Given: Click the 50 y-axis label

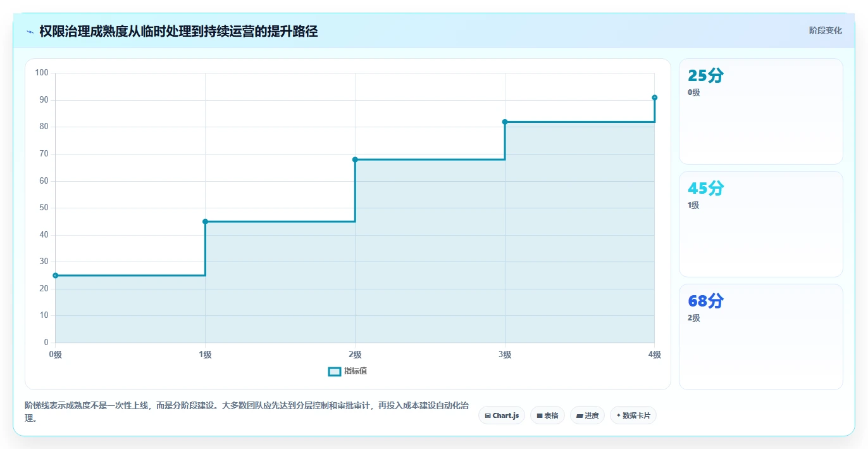Looking at the screenshot, I should tap(44, 208).
